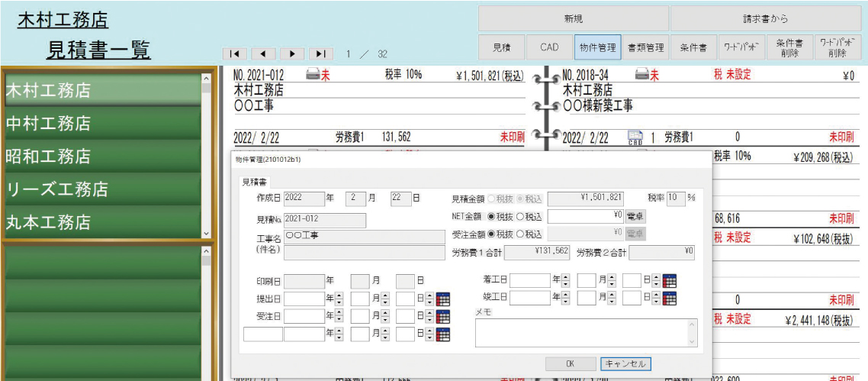The height and width of the screenshot is (381, 868).
Task: Click the ワードパッド削除 button
Action: tap(838, 47)
